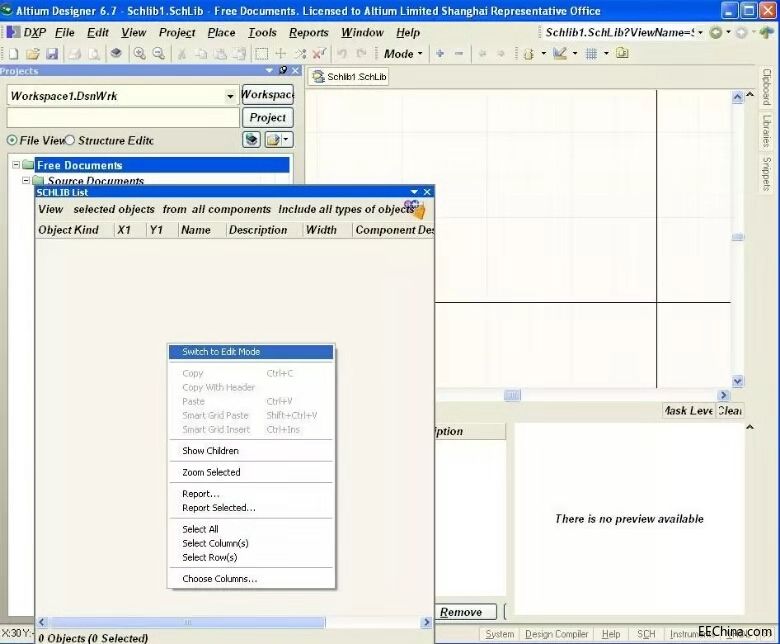Screen dimensions: 780x644
Task: Click the SCHLIB List horizontal scrollbar thumb
Action: pos(187,622)
